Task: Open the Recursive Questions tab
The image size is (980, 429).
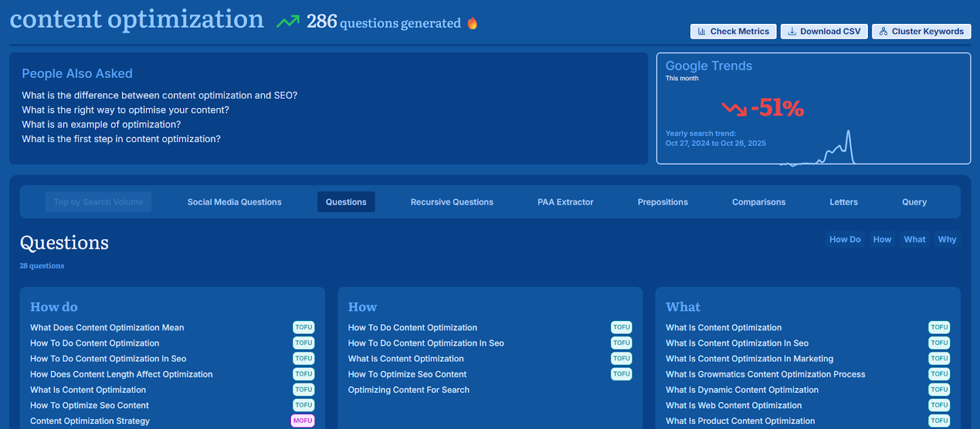Action: pos(451,202)
